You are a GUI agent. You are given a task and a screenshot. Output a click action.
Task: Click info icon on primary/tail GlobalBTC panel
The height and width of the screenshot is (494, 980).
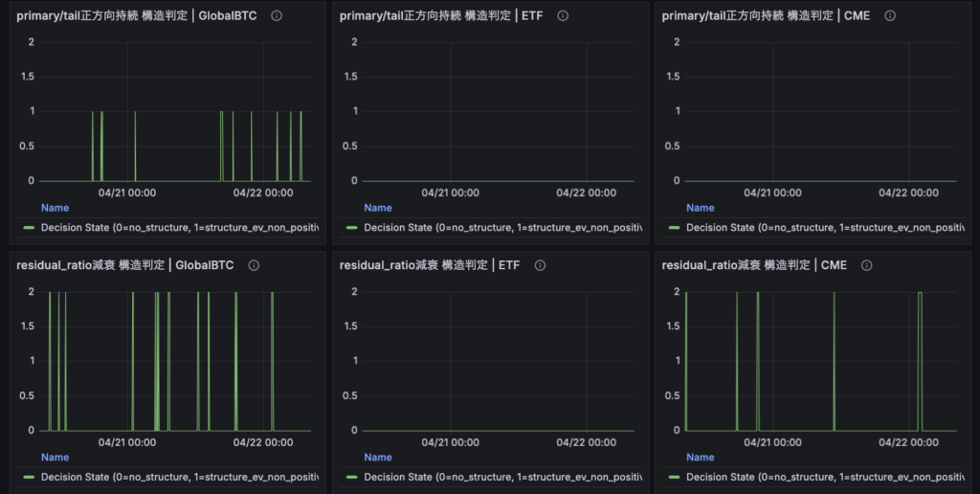(x=277, y=16)
